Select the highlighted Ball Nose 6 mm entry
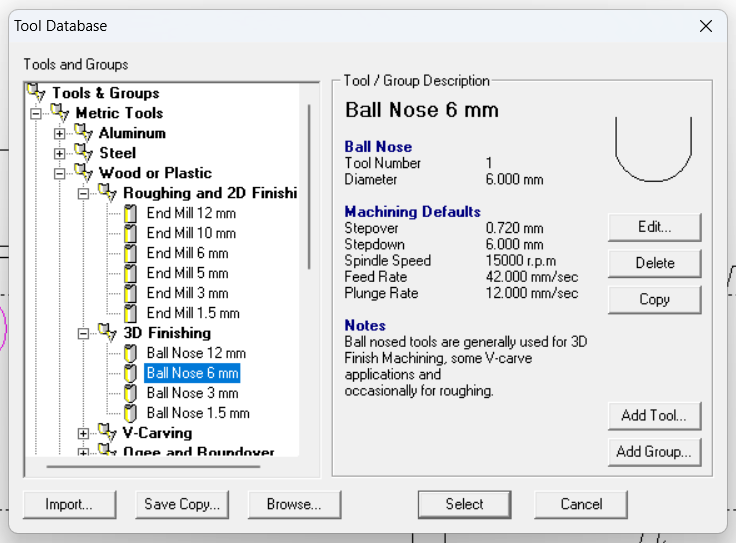This screenshot has width=736, height=543. point(192,373)
